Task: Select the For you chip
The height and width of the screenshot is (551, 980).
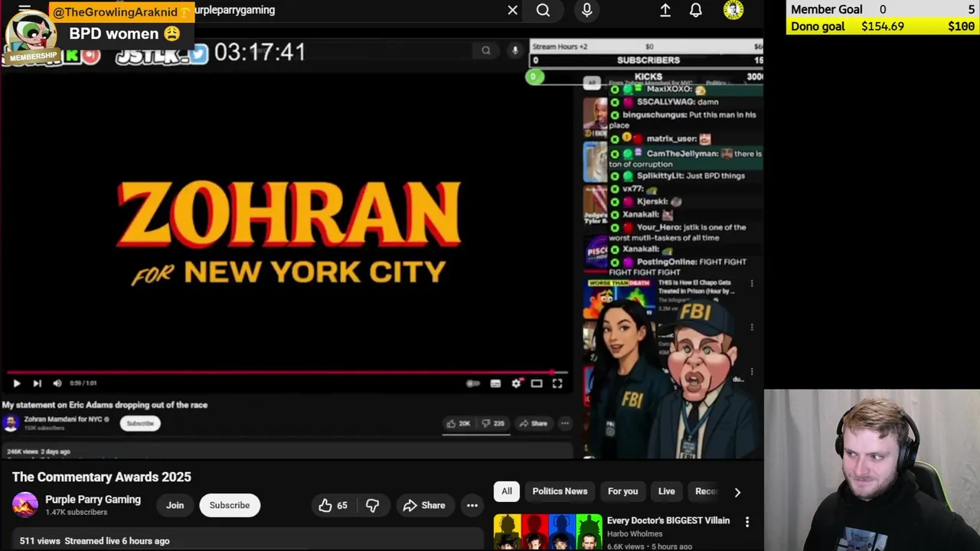Action: tap(622, 491)
